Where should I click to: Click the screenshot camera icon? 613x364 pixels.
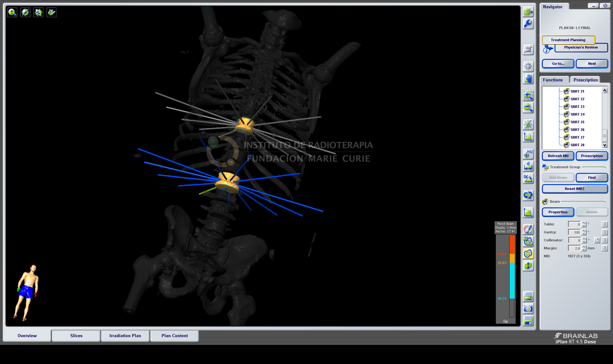pyautogui.click(x=528, y=308)
